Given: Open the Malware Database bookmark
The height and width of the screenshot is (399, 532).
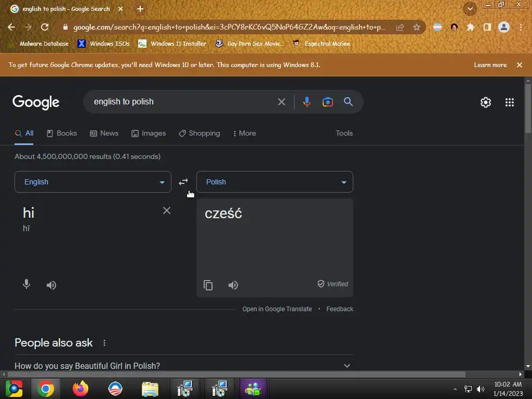Looking at the screenshot, I should [39, 44].
